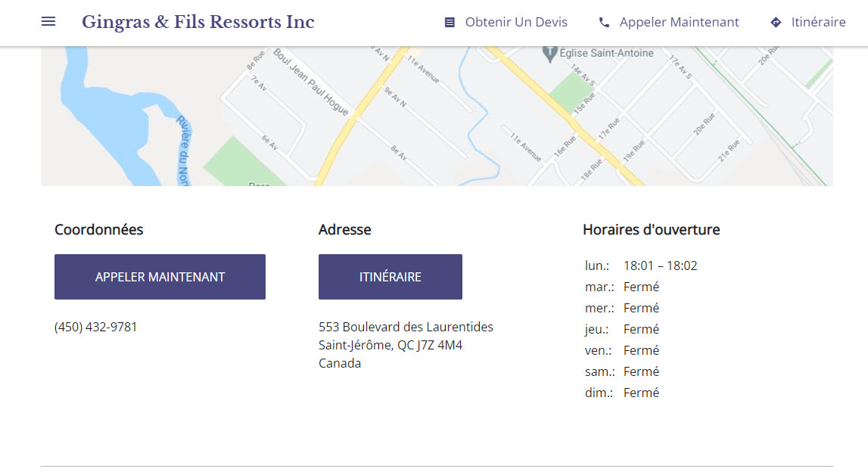Viewport: 868px width, 472px height.
Task: Click Monday's hours 18:01 – 18:02
Action: click(x=660, y=265)
